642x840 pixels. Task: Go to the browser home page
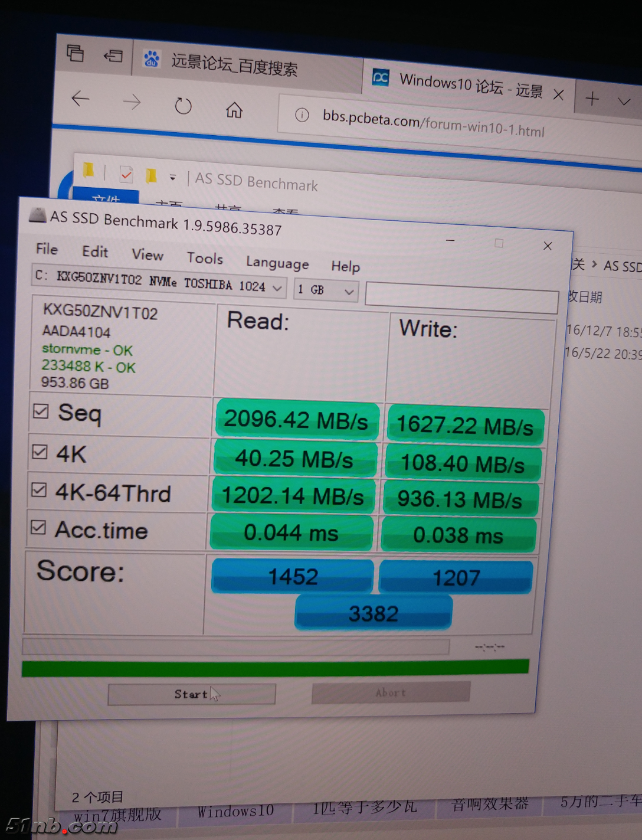tap(234, 109)
